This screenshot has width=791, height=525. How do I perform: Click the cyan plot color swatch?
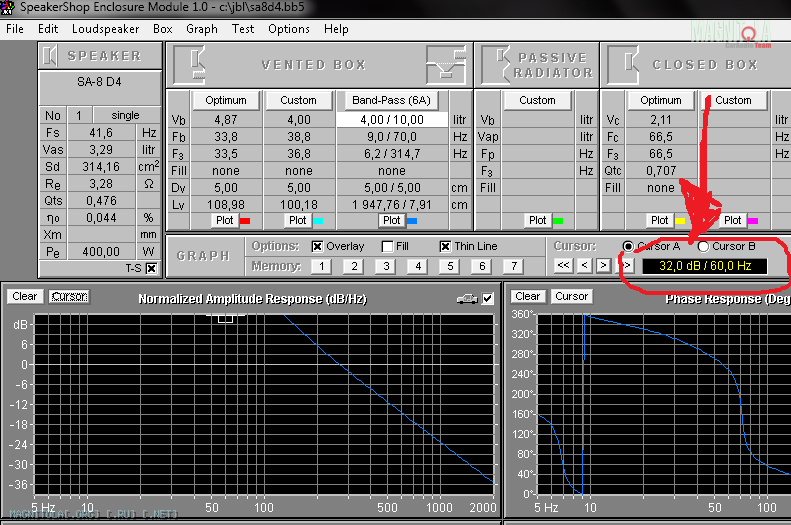coord(318,221)
